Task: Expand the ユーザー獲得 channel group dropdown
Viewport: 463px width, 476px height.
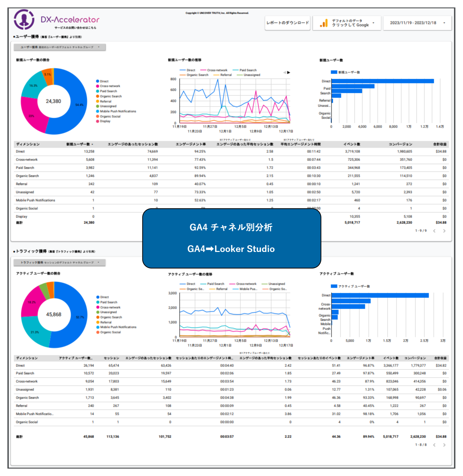Action: tap(60, 47)
